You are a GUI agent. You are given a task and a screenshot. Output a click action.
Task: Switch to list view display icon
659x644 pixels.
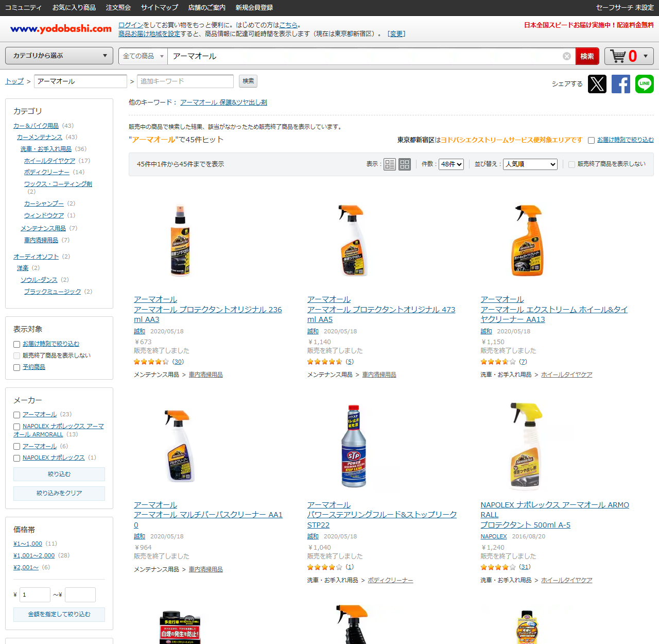[390, 164]
